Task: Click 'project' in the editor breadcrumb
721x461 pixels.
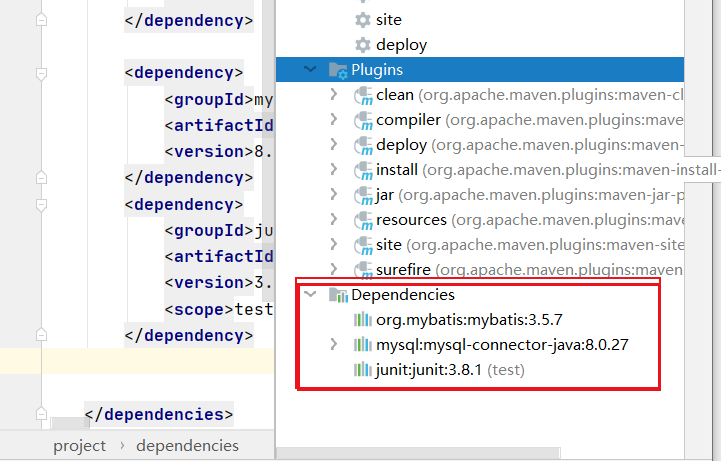Action: [x=79, y=446]
